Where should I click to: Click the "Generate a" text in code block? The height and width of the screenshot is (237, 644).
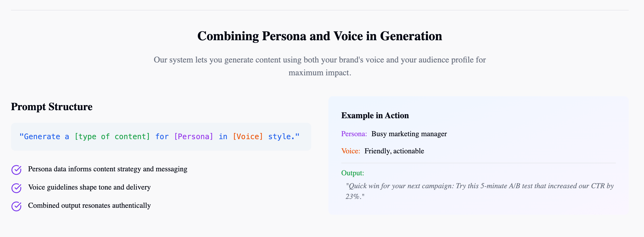(x=44, y=137)
